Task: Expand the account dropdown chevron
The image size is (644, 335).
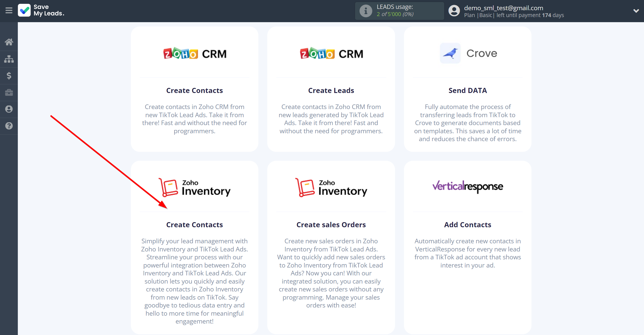Action: 636,11
